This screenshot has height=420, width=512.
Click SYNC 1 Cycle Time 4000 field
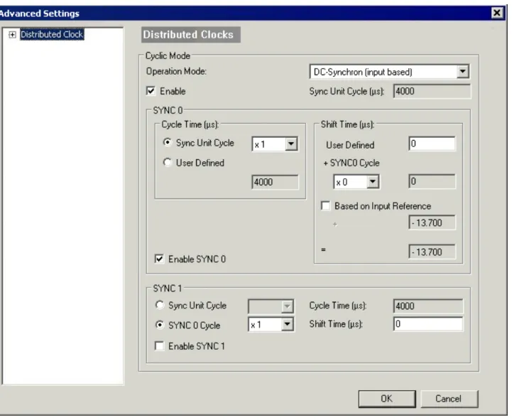[x=427, y=306]
